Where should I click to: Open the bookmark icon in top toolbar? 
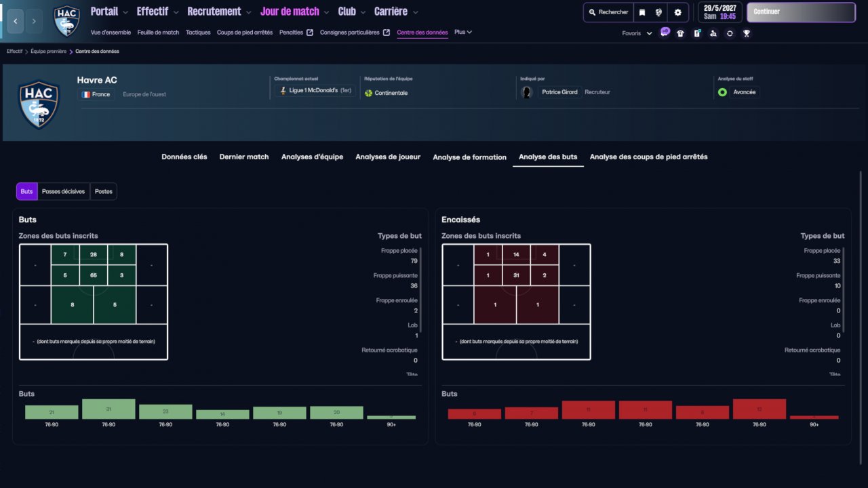point(642,12)
